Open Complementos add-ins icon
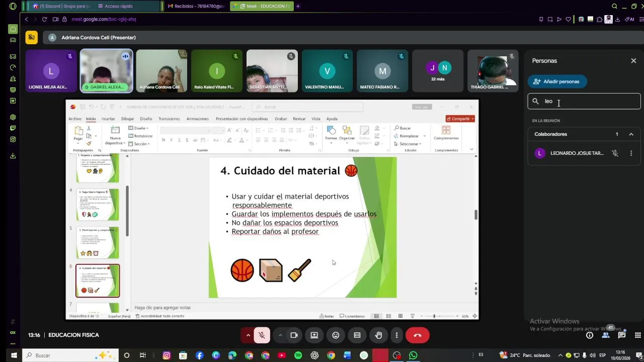644x362 pixels. tap(446, 133)
